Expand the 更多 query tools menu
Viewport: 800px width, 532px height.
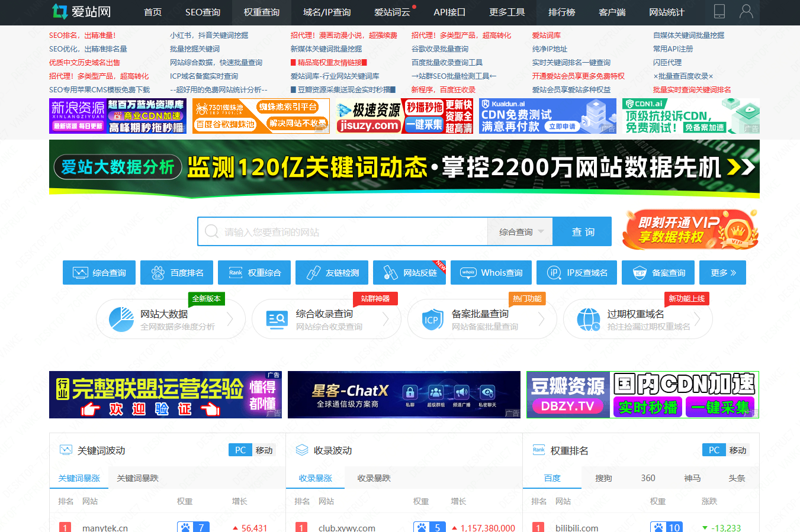(x=722, y=273)
